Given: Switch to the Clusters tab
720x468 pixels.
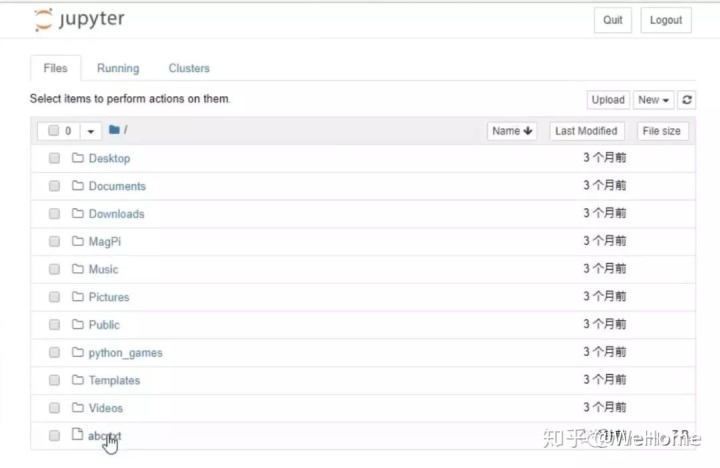Looking at the screenshot, I should click(189, 68).
